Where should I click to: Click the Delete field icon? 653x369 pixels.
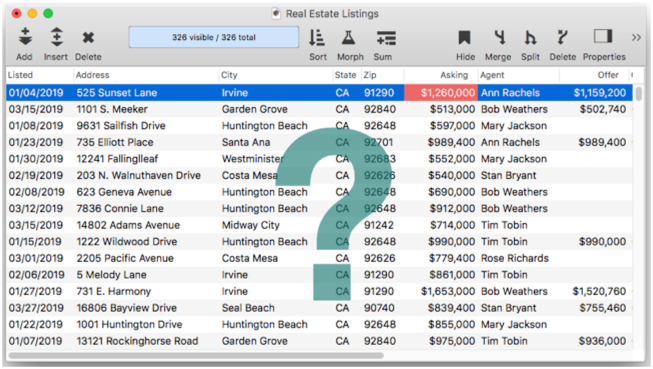click(x=562, y=37)
